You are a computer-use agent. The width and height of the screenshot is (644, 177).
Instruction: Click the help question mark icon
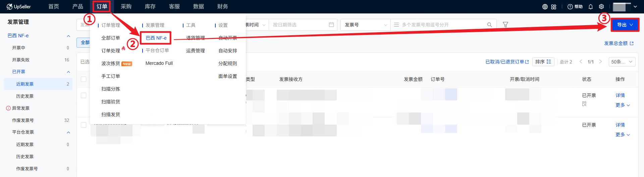tap(570, 7)
